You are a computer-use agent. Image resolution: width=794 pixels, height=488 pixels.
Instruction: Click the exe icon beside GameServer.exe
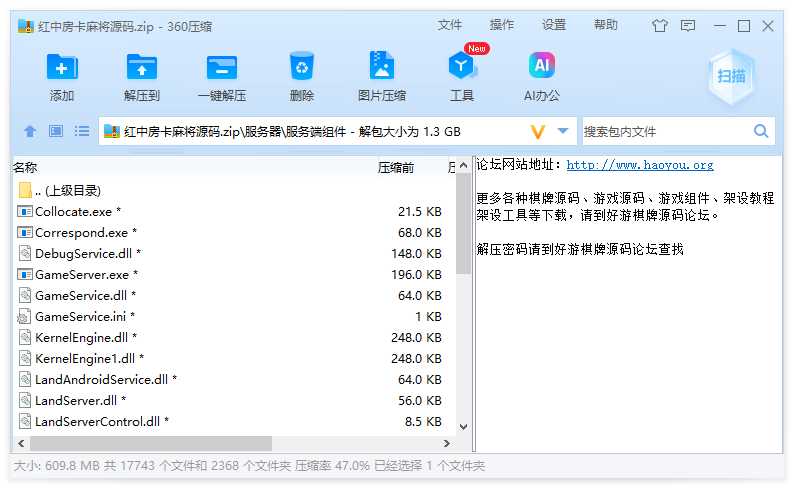coord(25,274)
